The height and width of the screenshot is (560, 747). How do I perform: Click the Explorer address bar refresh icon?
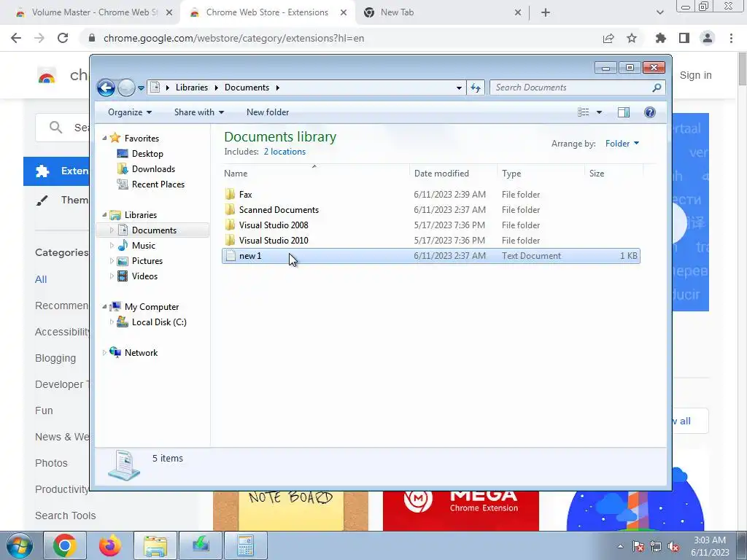click(x=476, y=87)
